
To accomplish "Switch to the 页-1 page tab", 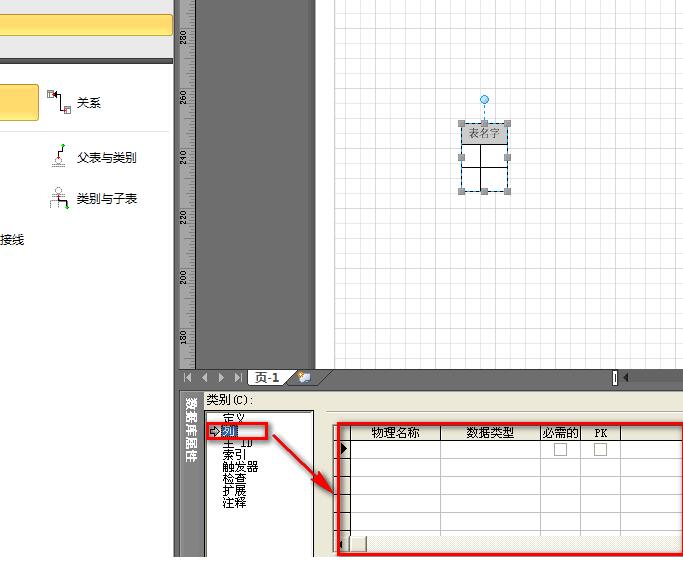I will tap(267, 377).
